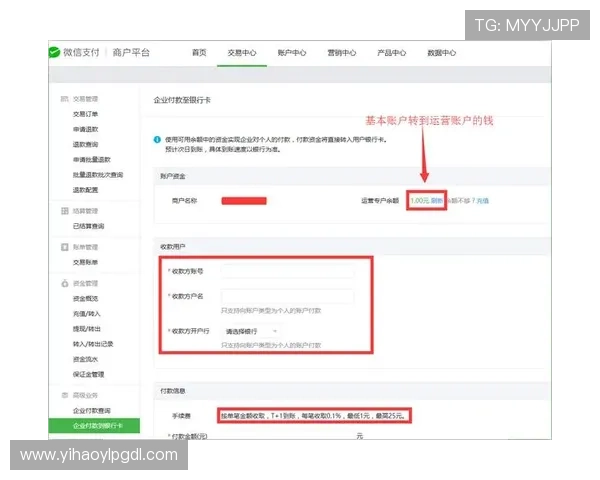The width and height of the screenshot is (600, 480).
Task: Click the 付款金额(元) input field
Action: (x=287, y=436)
